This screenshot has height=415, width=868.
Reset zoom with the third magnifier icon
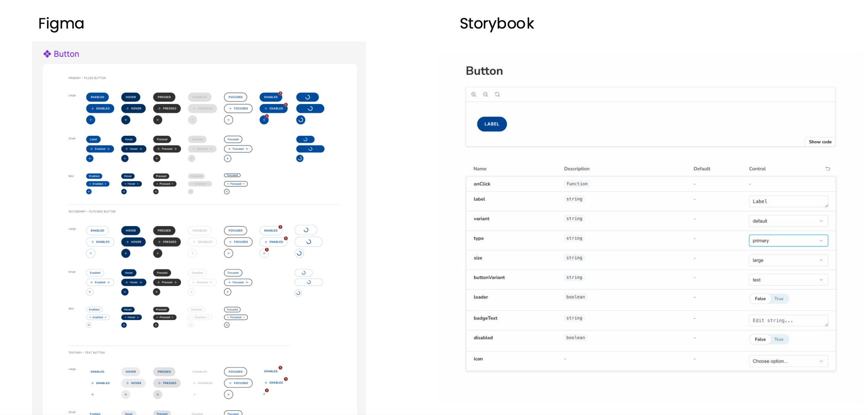(x=497, y=94)
